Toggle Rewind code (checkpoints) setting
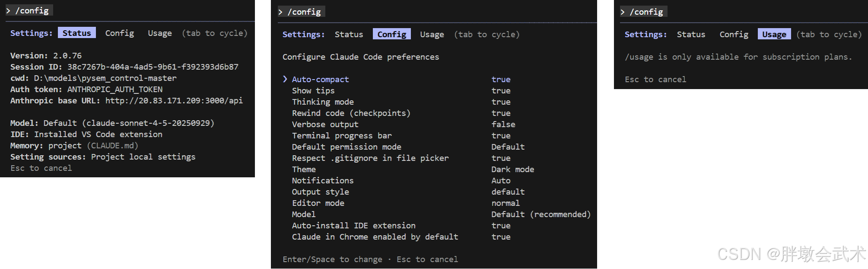The image size is (868, 269). tap(351, 113)
